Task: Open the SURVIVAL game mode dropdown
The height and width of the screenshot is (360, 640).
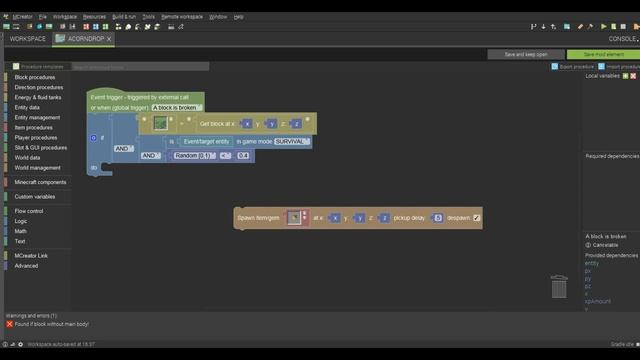Action: coord(291,142)
